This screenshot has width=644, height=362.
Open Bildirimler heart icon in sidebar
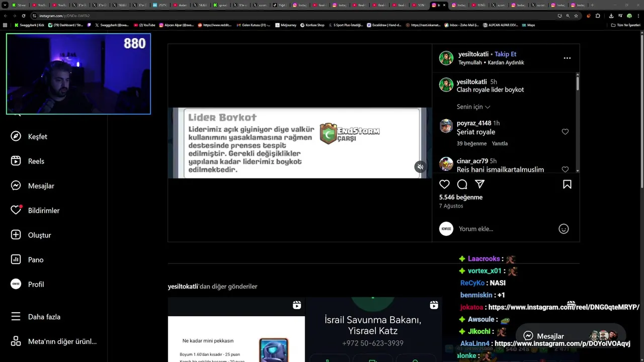pos(16,210)
